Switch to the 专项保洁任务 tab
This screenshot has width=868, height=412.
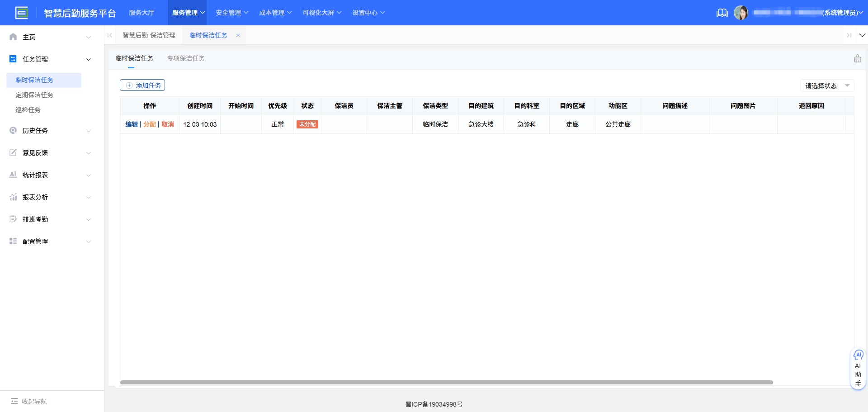click(185, 58)
